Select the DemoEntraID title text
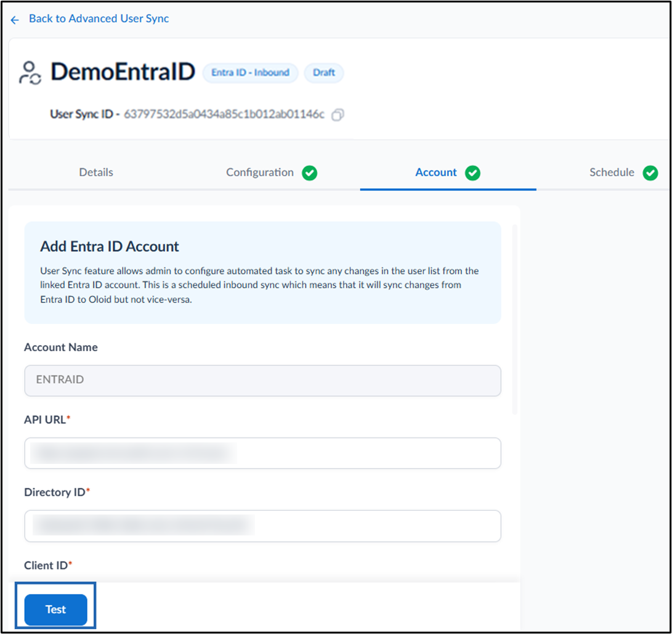672x634 pixels. pyautogui.click(x=123, y=71)
